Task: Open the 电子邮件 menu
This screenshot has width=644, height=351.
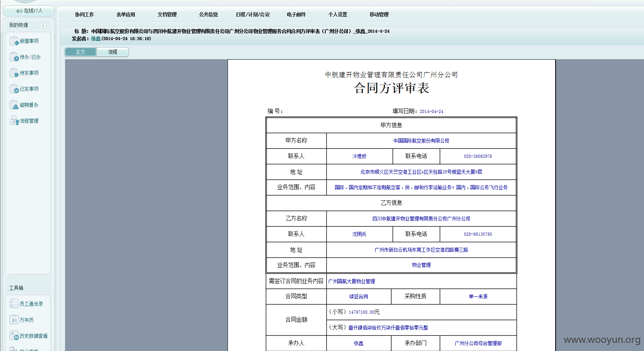Action: 296,14
